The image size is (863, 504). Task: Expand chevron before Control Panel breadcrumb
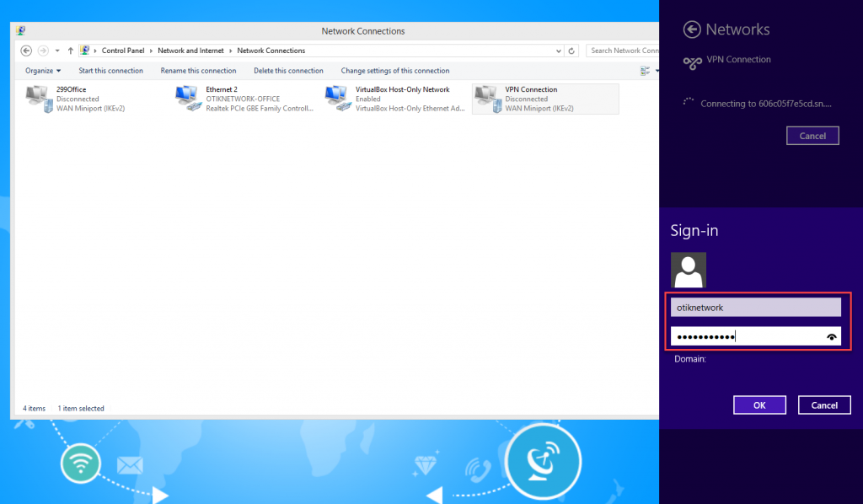click(95, 51)
